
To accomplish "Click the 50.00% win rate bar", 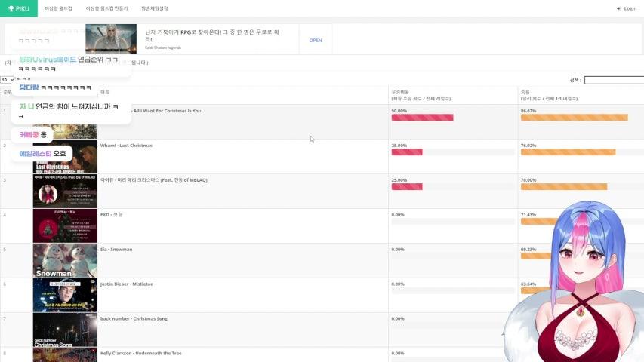I will (422, 118).
